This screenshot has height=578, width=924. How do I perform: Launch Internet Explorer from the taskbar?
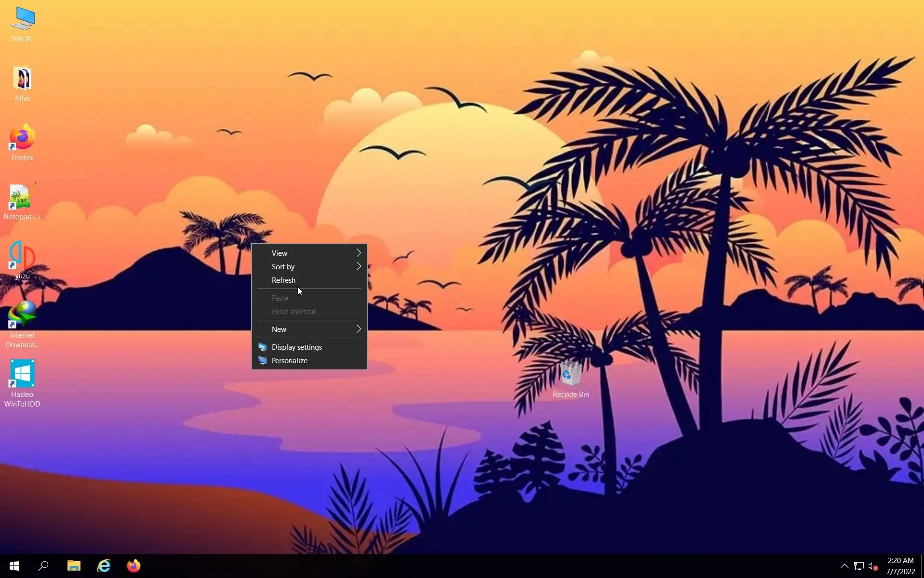pos(104,565)
